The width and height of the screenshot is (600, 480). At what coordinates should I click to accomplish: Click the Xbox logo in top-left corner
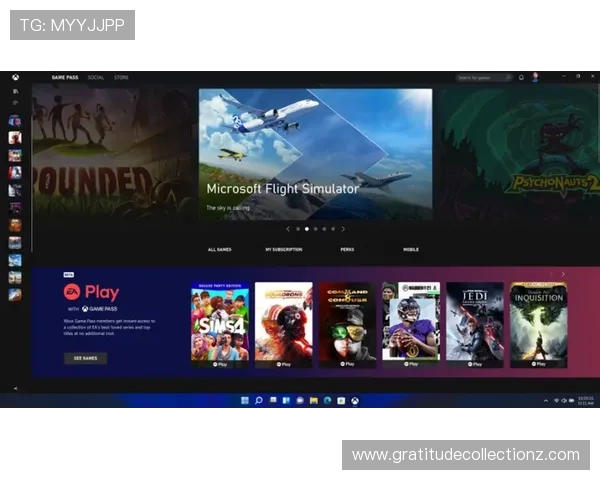pyautogui.click(x=15, y=77)
